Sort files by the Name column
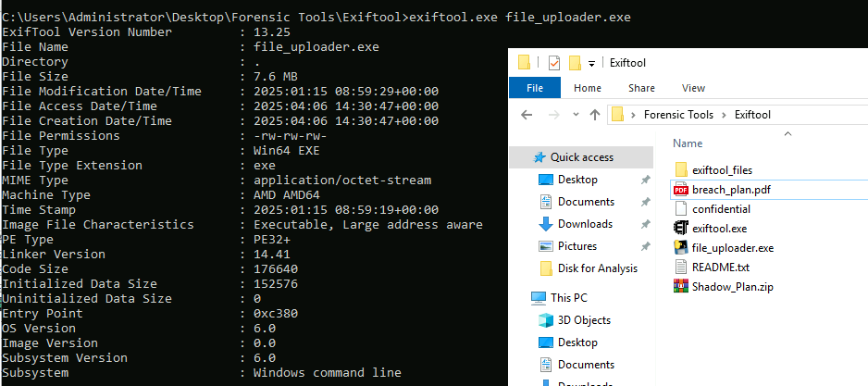Screen dimensions: 868x386 click(x=688, y=143)
